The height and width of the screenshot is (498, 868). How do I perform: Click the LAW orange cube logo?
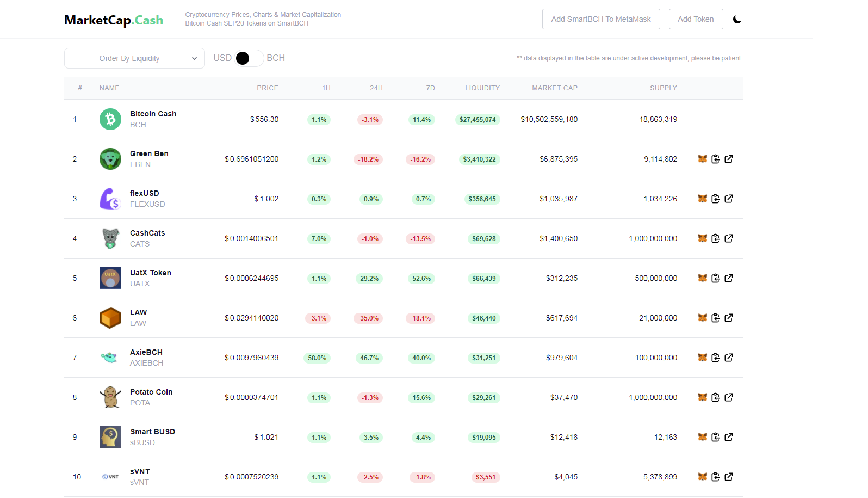110,318
